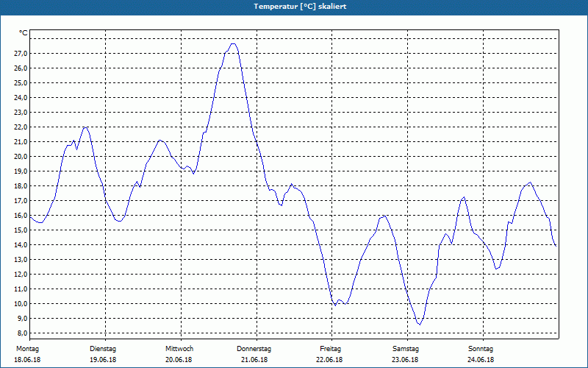Screen dimensions: 588x368
Task: Select the Mittwoch day label
Action: (179, 349)
